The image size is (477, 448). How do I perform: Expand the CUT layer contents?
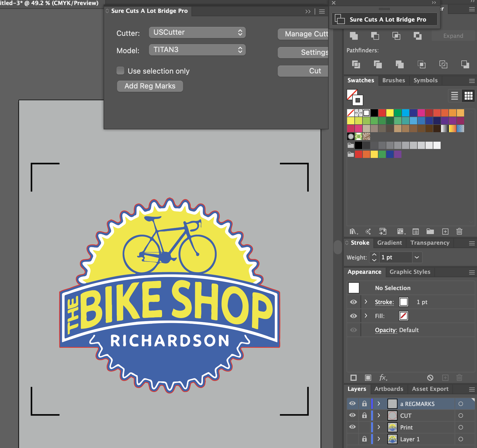coord(379,415)
